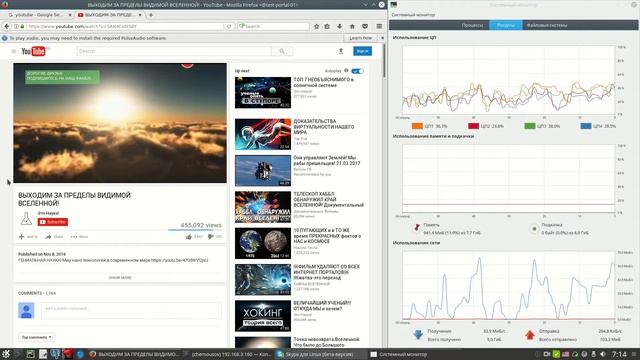Image resolution: width=640 pixels, height=360 pixels.
Task: Change ЦП2 red color swatch
Action: tap(473, 126)
